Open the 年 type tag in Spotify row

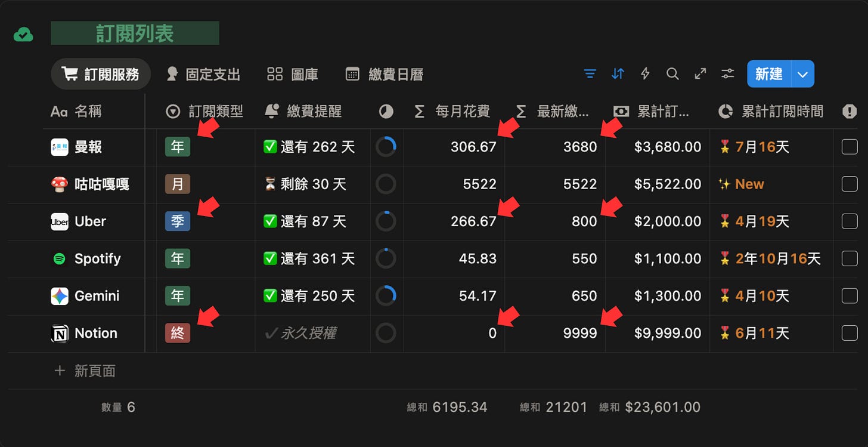pos(178,258)
